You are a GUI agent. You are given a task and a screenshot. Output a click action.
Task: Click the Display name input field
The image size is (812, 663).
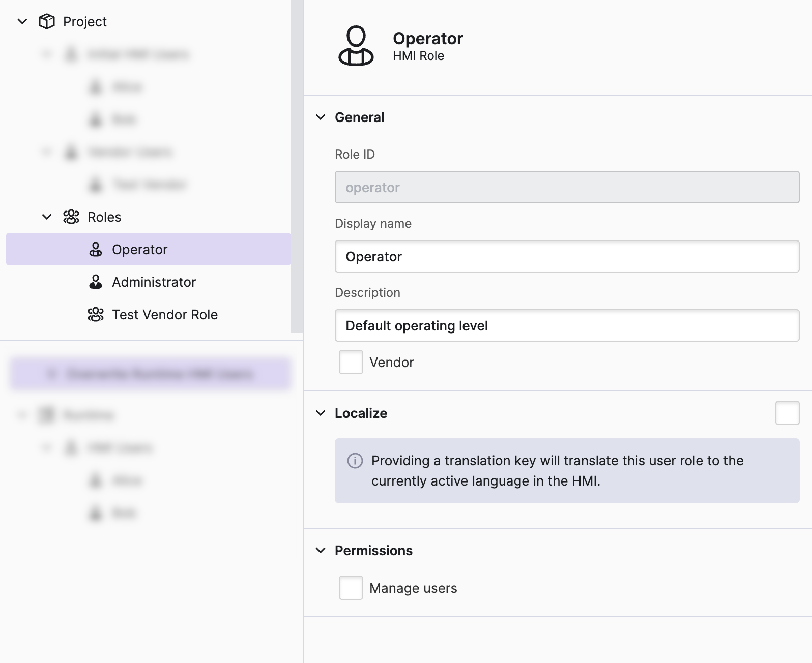click(x=567, y=256)
